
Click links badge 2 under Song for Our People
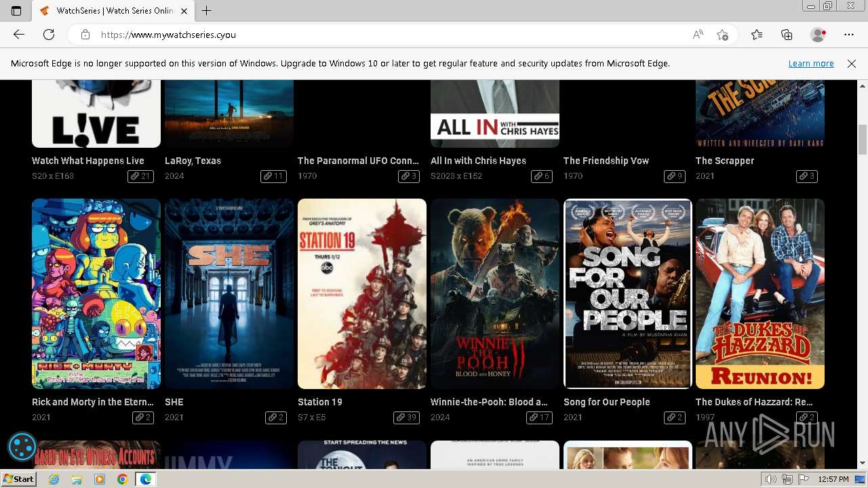tap(675, 418)
